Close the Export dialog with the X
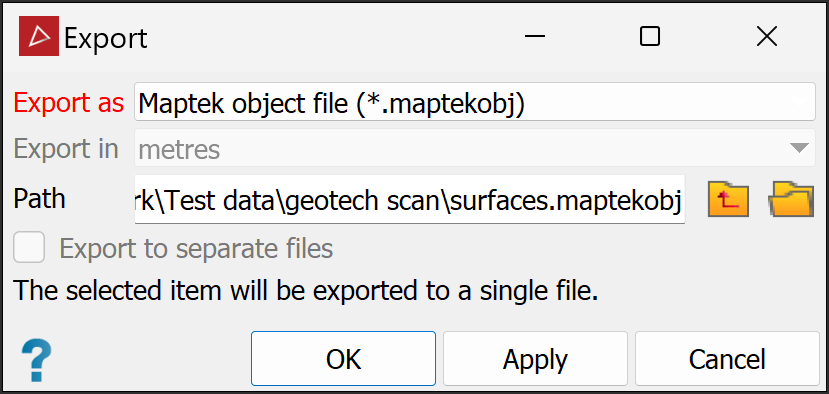This screenshot has width=829, height=394. [x=766, y=36]
